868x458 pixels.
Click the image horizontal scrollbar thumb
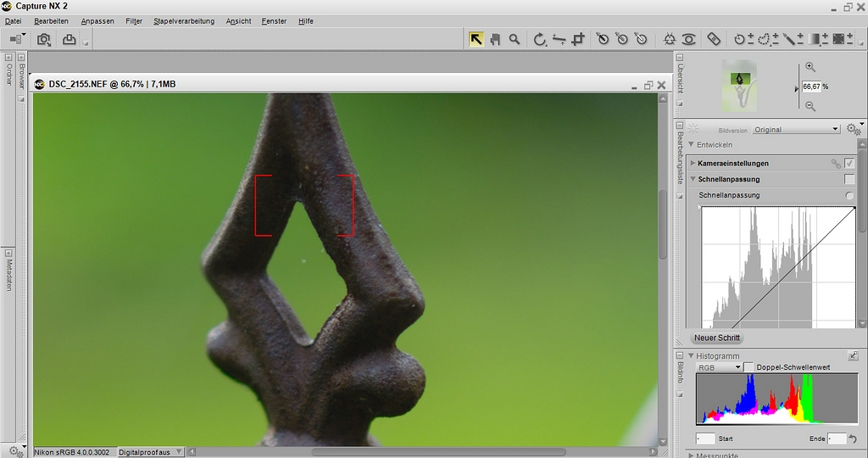click(x=438, y=452)
